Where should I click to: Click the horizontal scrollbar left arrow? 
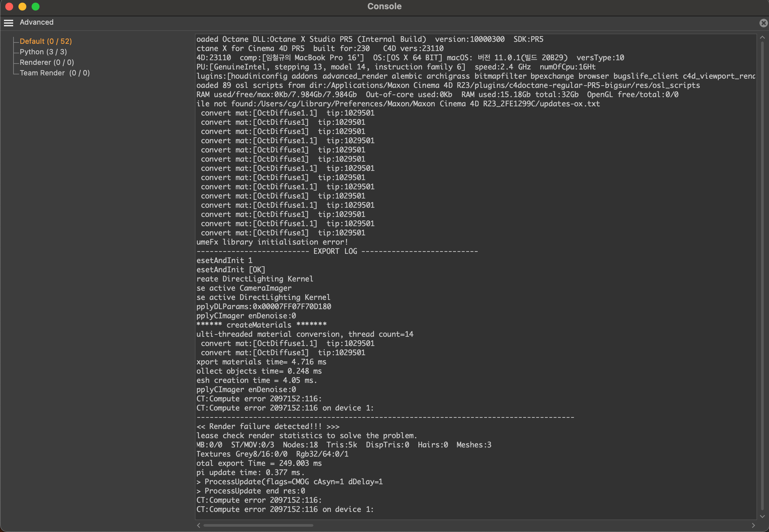pos(199,525)
